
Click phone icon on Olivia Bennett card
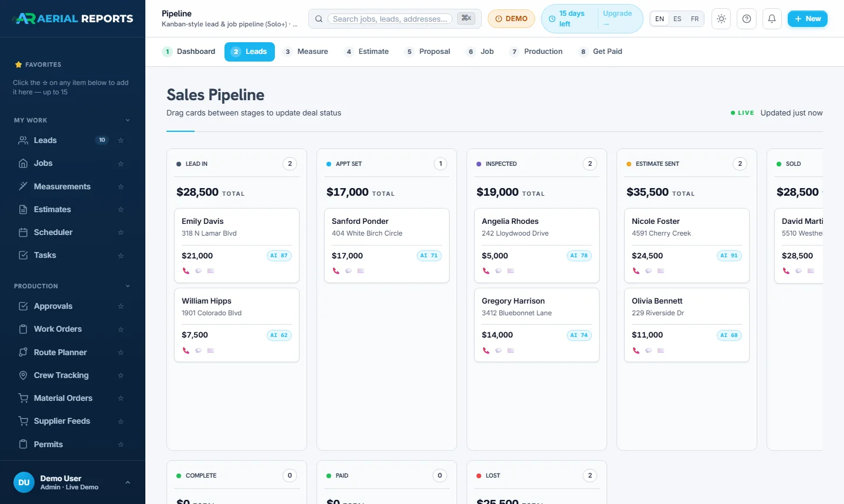[x=636, y=350]
